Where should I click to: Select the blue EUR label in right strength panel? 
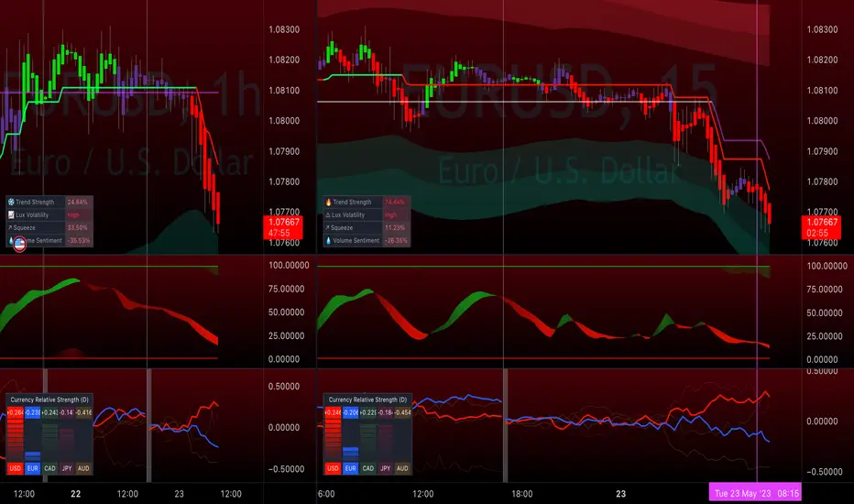point(350,468)
